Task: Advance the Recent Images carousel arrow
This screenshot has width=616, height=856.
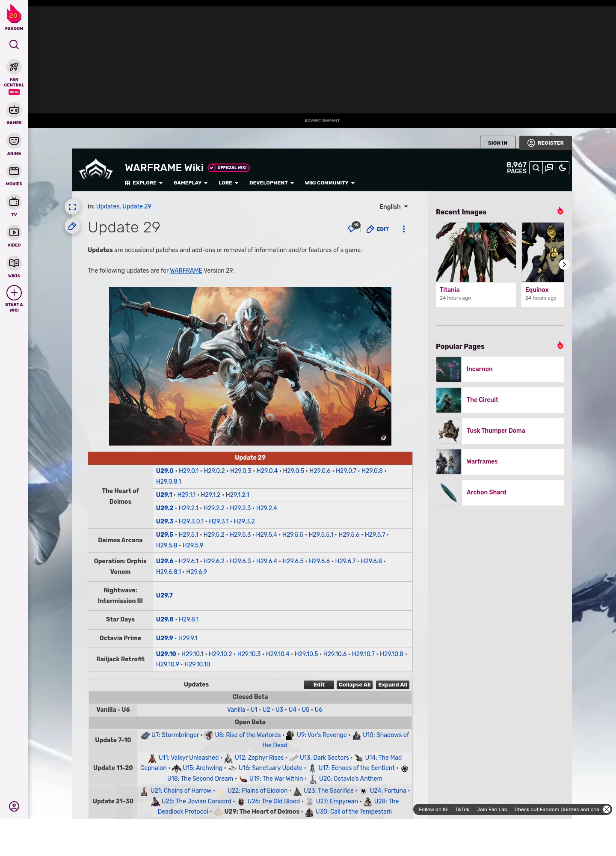Action: (x=564, y=265)
